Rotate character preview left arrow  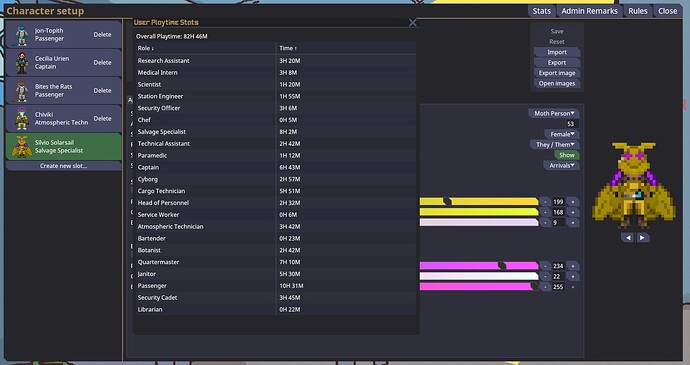pos(628,237)
